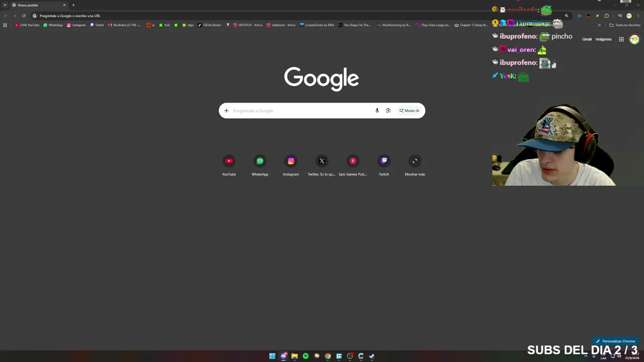644x362 pixels.
Task: Open Google Chrome from the taskbar
Action: pyautogui.click(x=328, y=356)
